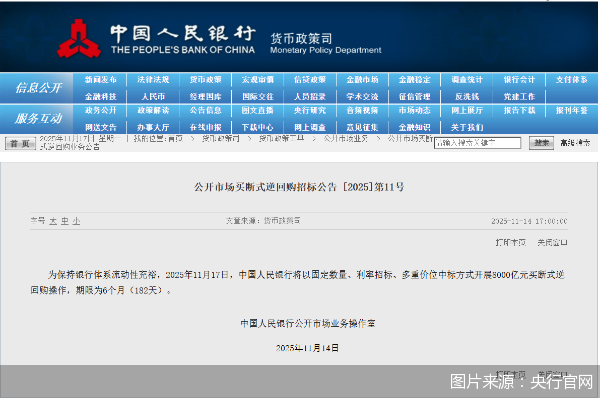Click the closing date 2025年11月14日
The width and height of the screenshot is (600, 398).
307,348
